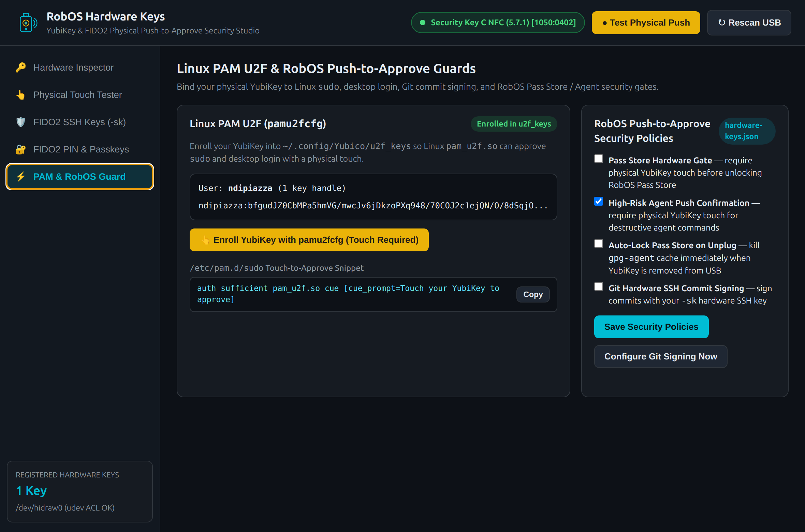Screen dimensions: 805x532
Task: Click the hardware-keys.json badge
Action: pos(747,131)
